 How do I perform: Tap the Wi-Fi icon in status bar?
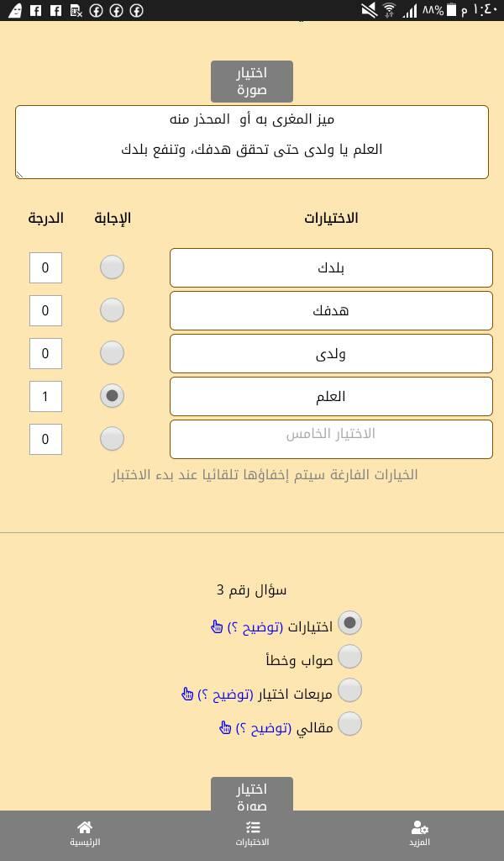(389, 10)
